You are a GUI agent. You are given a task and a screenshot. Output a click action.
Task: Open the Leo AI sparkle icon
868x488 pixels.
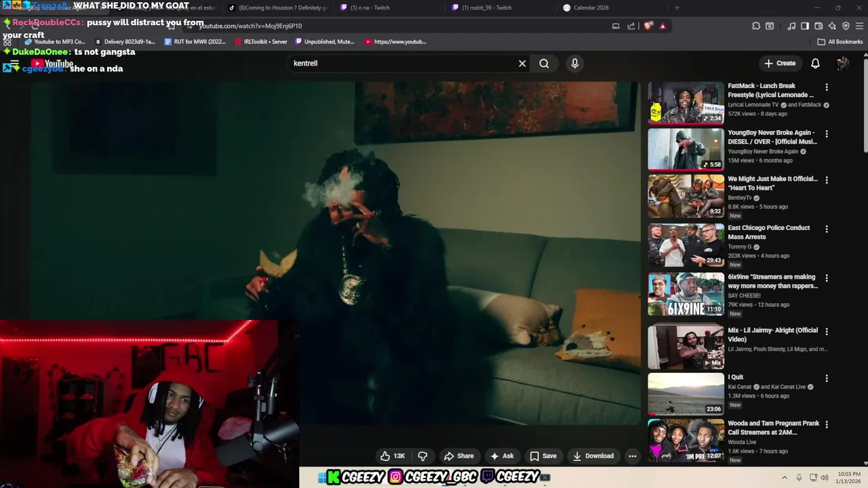832,26
